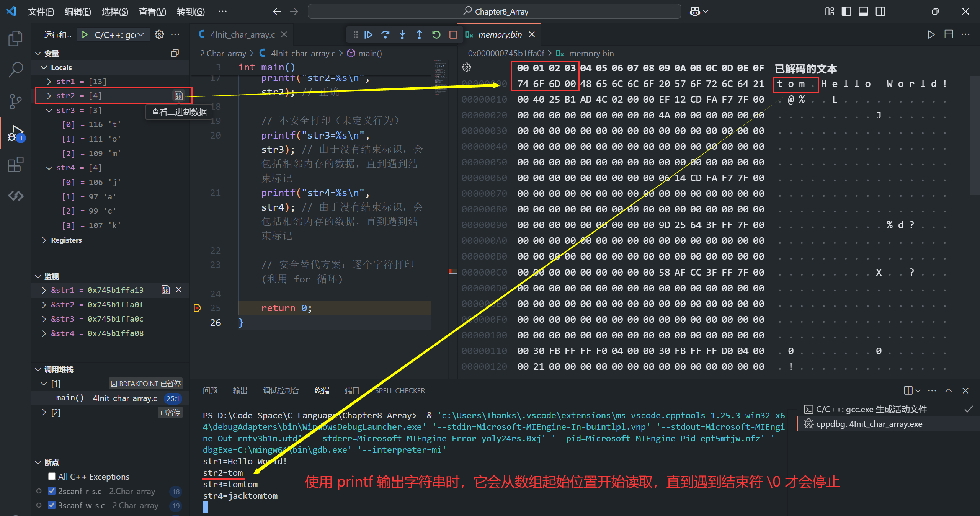Open the Extensions view

pos(15,165)
